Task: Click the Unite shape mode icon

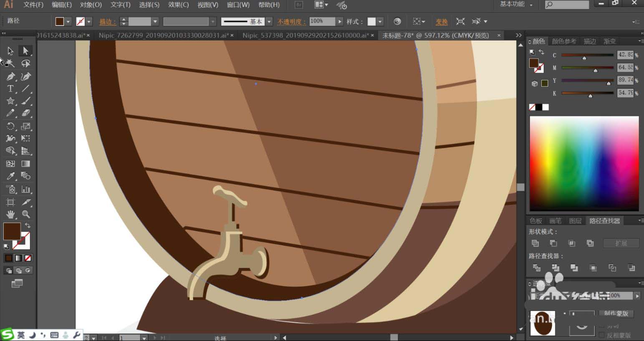Action: click(535, 243)
